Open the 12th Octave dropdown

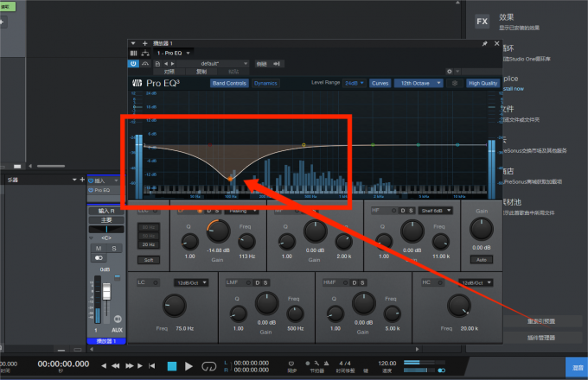coord(419,83)
